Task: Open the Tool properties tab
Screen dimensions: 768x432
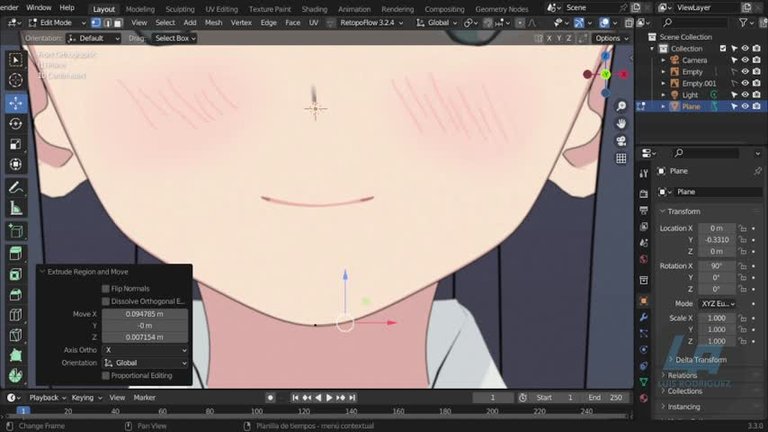Action: [644, 173]
